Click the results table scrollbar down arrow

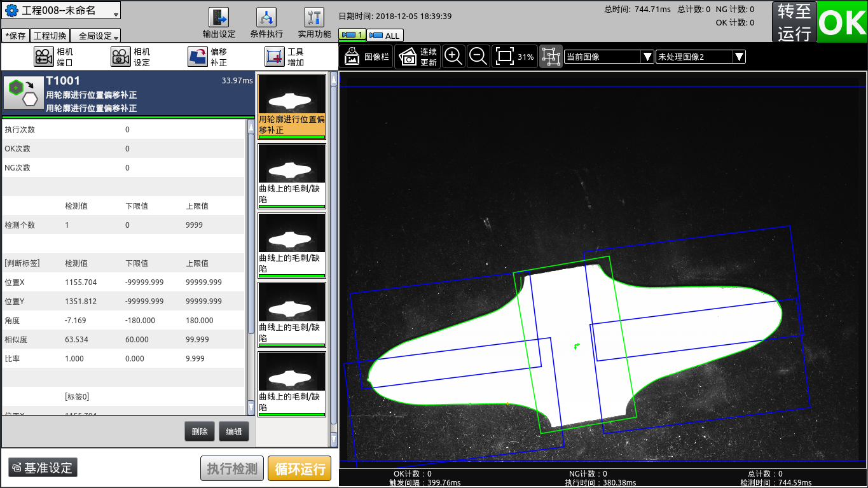click(251, 407)
